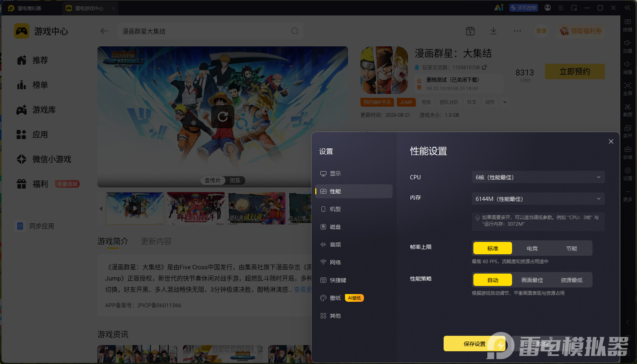Open the 其他 other settings section
Screen dimensions: 637x364
[354, 316]
